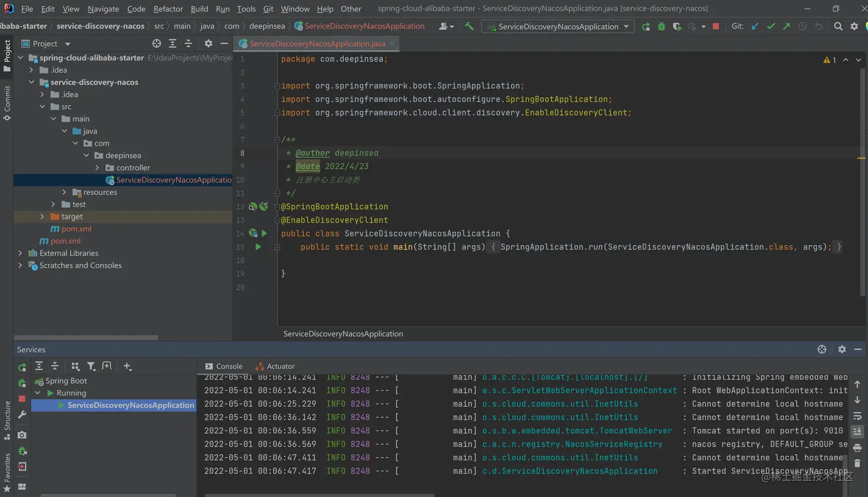Collapse service-discovery-nacos module node
Image resolution: width=868 pixels, height=497 pixels.
(x=32, y=82)
